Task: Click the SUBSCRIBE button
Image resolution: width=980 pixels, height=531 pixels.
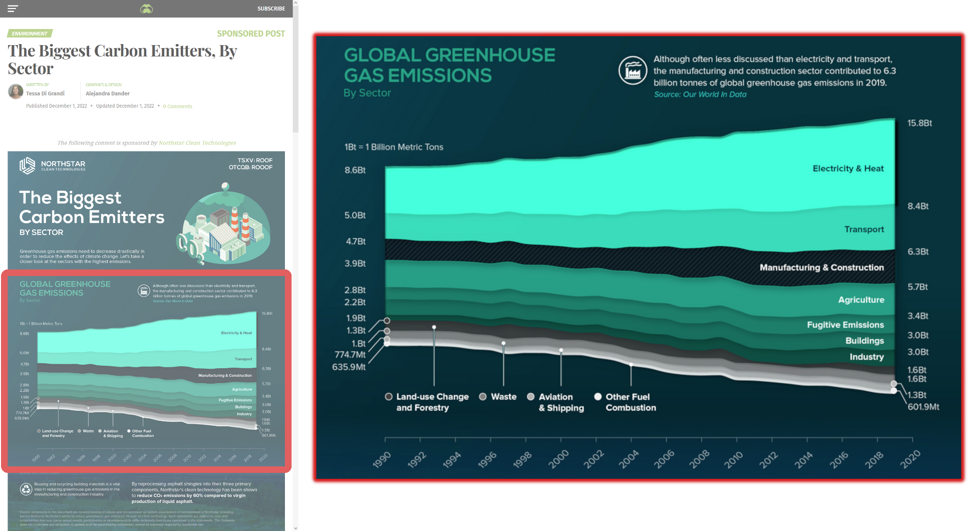Action: click(x=271, y=9)
